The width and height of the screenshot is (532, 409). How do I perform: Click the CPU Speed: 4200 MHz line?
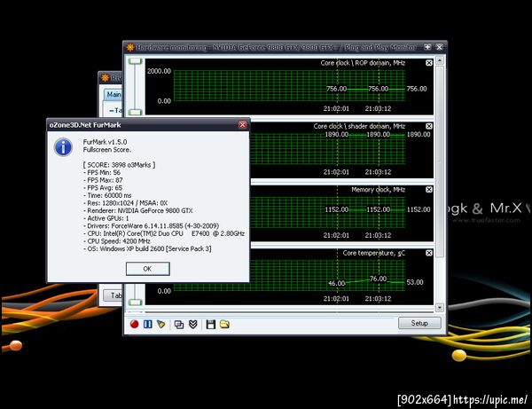116,241
